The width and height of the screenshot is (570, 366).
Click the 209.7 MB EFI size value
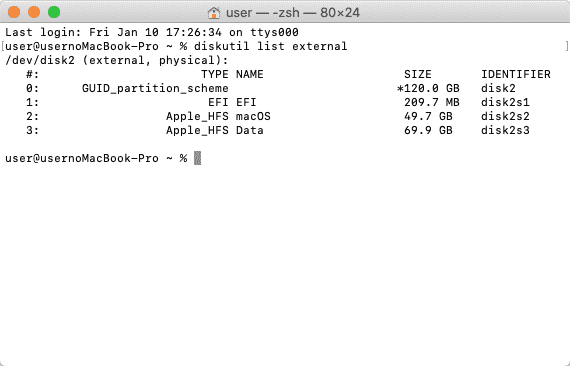pos(432,102)
